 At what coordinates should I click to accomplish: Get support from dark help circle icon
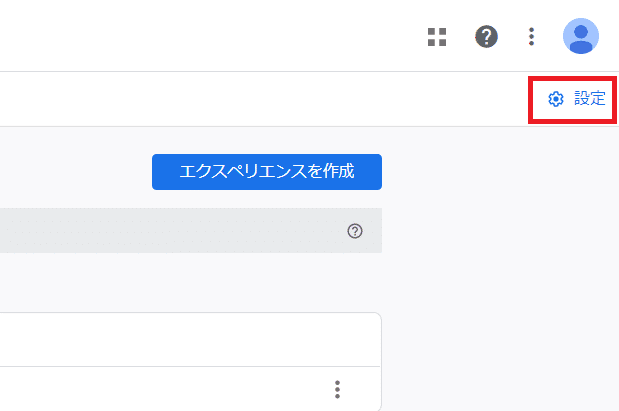[x=486, y=36]
